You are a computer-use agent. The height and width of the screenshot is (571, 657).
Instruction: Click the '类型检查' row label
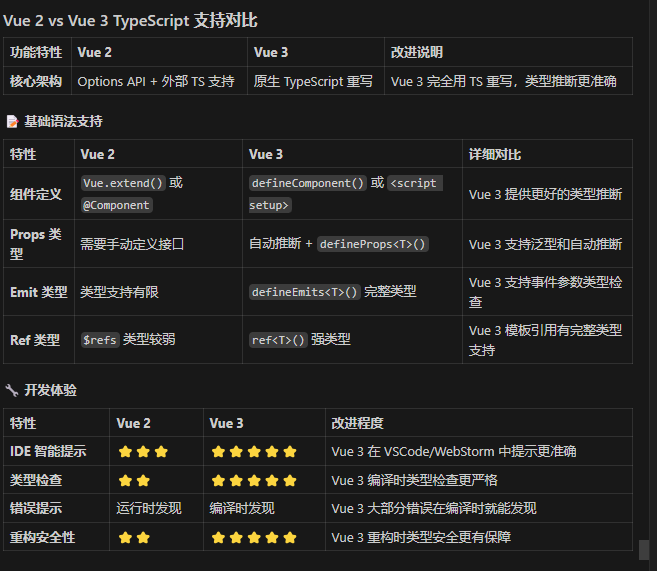coord(36,480)
